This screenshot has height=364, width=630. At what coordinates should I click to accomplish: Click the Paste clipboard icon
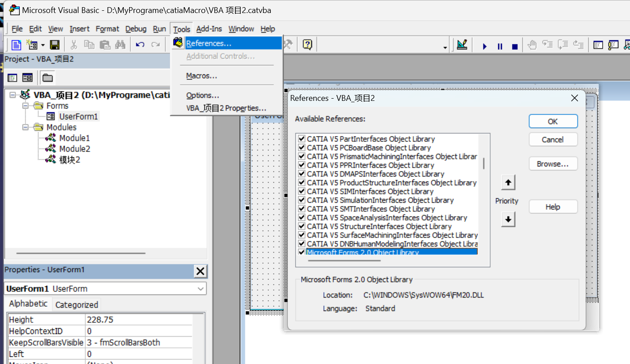(x=104, y=45)
